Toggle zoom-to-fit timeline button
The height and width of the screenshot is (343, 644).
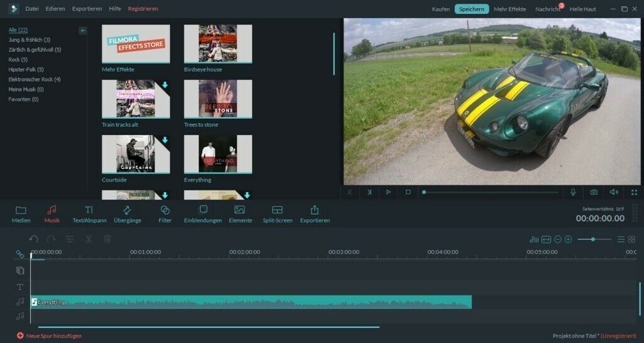[x=546, y=239]
